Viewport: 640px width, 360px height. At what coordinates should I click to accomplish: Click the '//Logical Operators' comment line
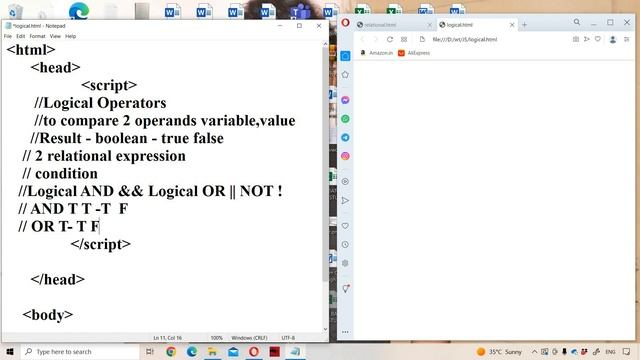tap(100, 103)
